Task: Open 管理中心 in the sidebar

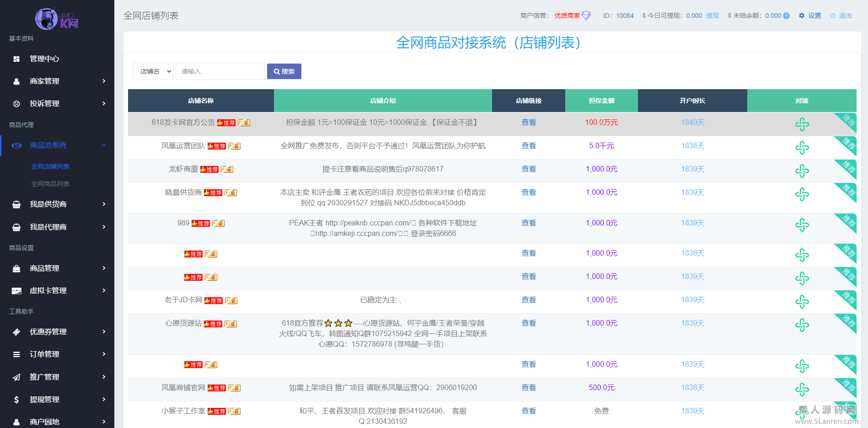Action: 44,59
